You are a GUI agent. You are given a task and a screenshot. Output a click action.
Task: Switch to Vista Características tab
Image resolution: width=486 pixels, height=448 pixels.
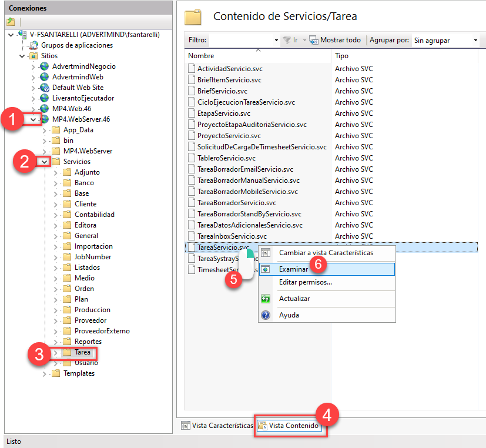point(217,426)
